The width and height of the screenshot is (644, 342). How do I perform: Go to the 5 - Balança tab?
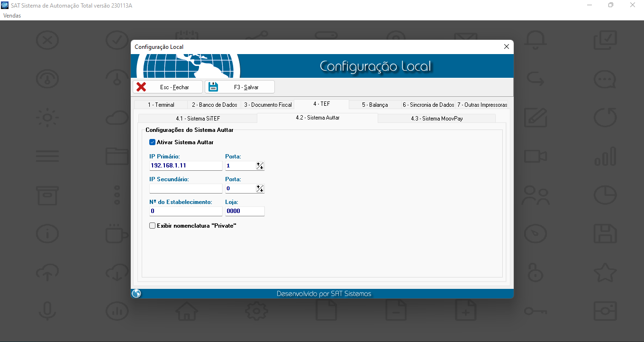375,105
